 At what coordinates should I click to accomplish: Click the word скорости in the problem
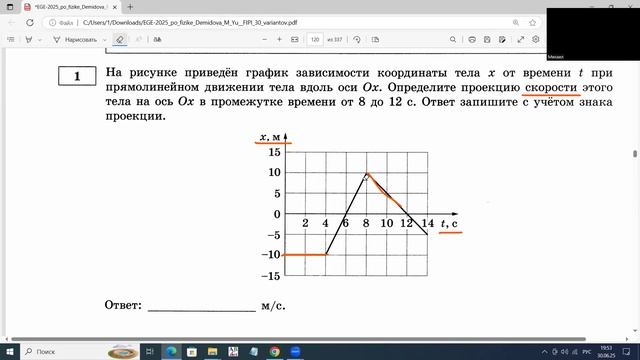pos(551,87)
